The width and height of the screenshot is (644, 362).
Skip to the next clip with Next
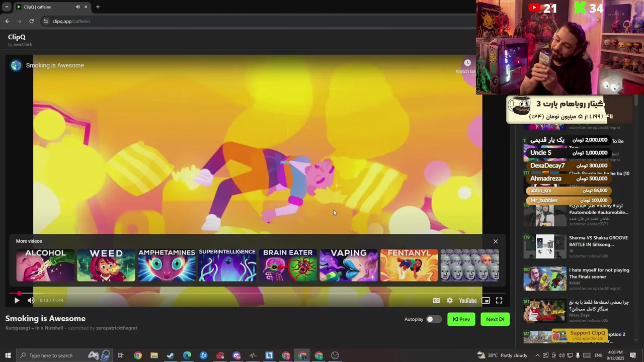[x=495, y=319]
